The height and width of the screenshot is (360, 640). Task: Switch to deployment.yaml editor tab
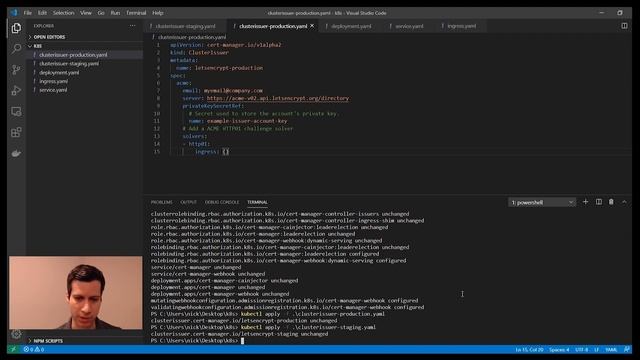point(350,26)
